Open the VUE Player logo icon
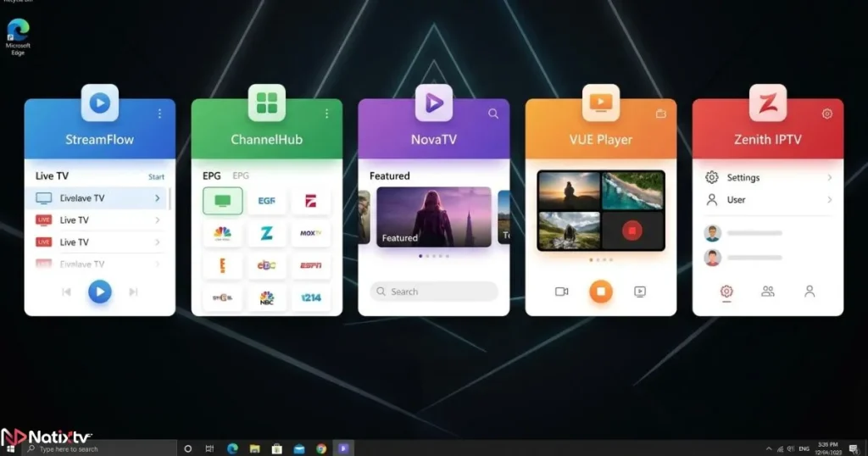This screenshot has height=456, width=868. pos(601,103)
